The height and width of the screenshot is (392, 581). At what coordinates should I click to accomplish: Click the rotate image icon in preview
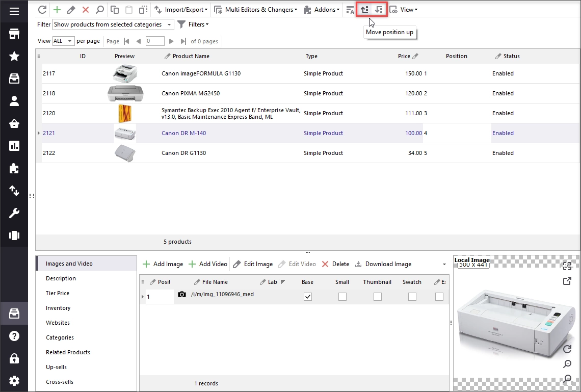[x=567, y=349]
